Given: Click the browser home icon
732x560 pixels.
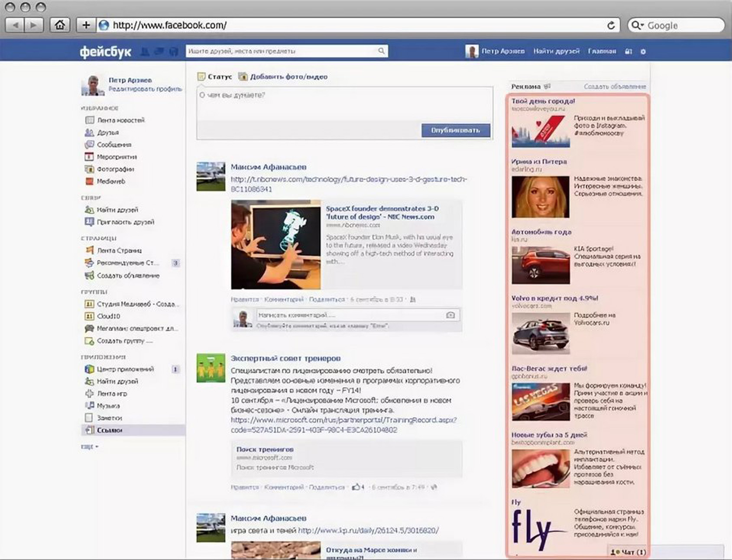Looking at the screenshot, I should pyautogui.click(x=60, y=25).
